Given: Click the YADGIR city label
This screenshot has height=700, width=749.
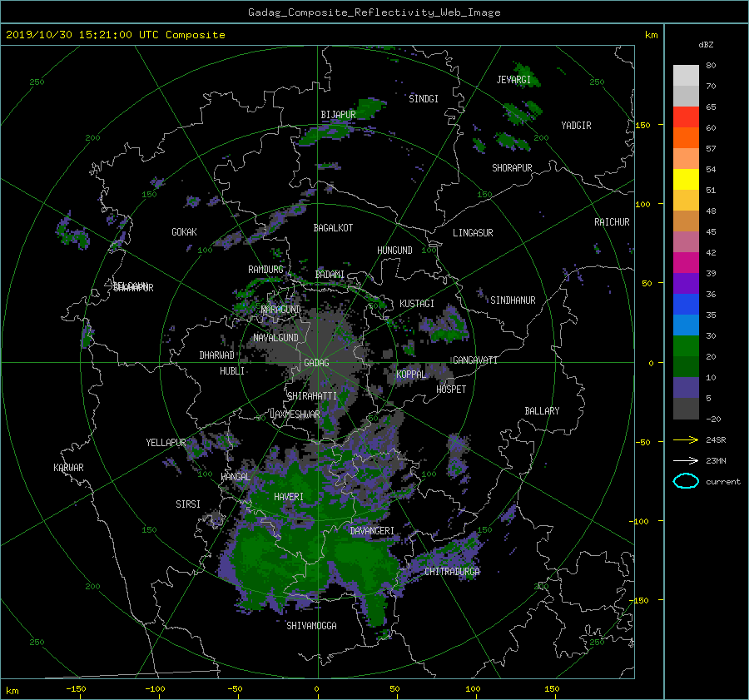Looking at the screenshot, I should [x=576, y=126].
